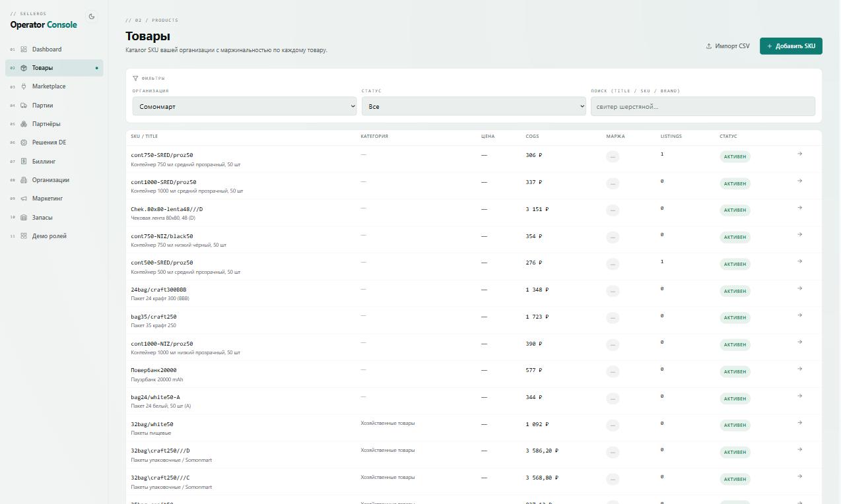Click the Запасы warehouse icon
The image size is (841, 504).
24,217
